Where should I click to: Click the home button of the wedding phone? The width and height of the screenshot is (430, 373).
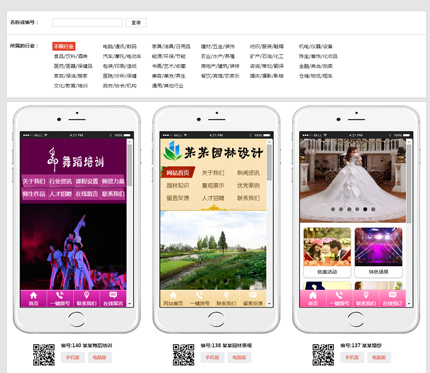tap(356, 320)
